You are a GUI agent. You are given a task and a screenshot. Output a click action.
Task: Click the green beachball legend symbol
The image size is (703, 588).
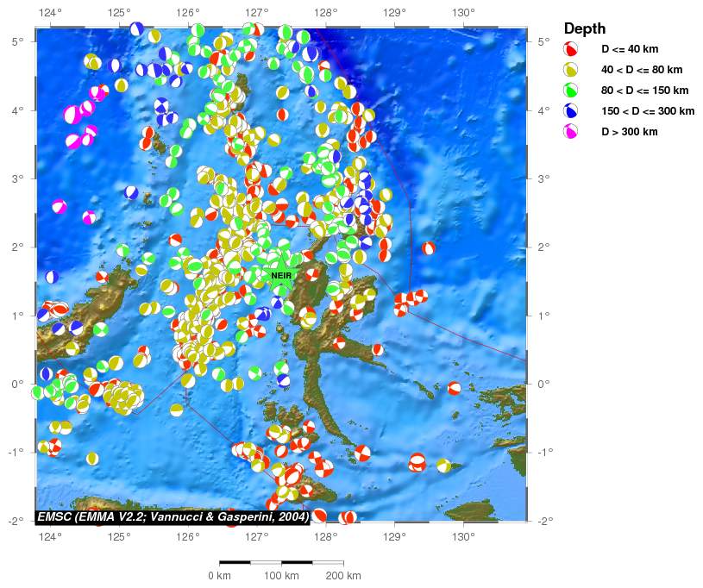[x=571, y=90]
